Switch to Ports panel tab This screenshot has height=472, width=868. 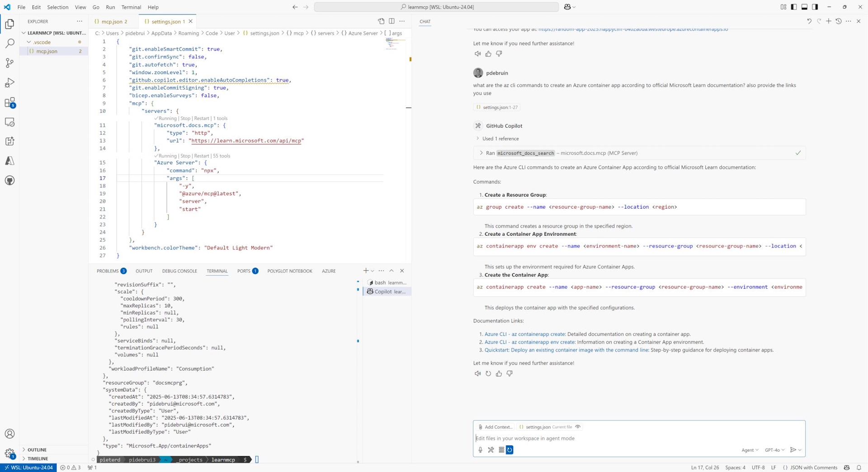pos(248,271)
